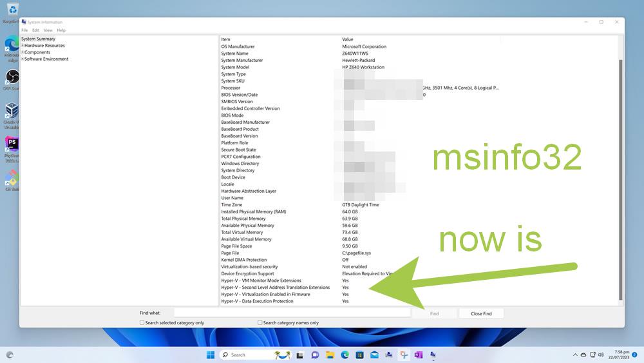Click the widgets icon at taskbar left
The height and width of the screenshot is (363, 644).
10,355
